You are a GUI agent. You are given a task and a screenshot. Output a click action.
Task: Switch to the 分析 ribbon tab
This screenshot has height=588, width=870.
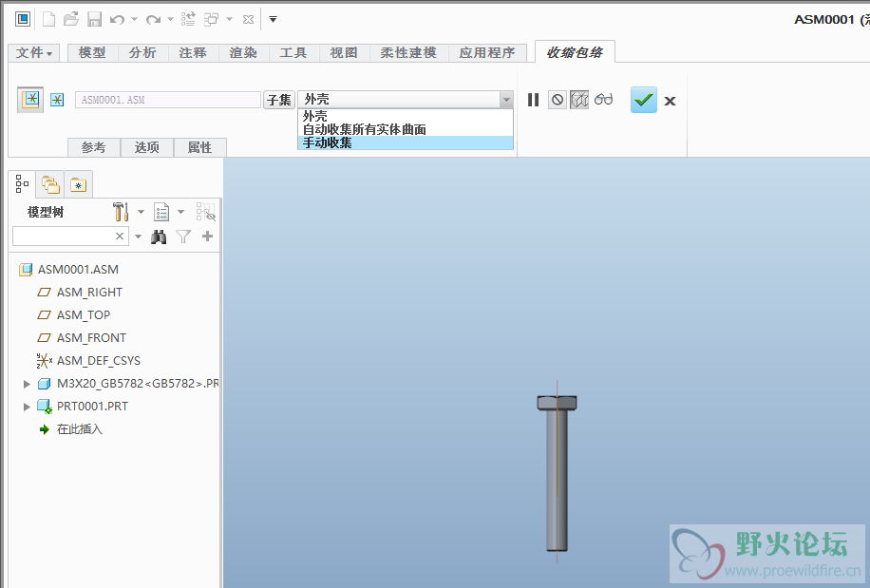pos(142,52)
